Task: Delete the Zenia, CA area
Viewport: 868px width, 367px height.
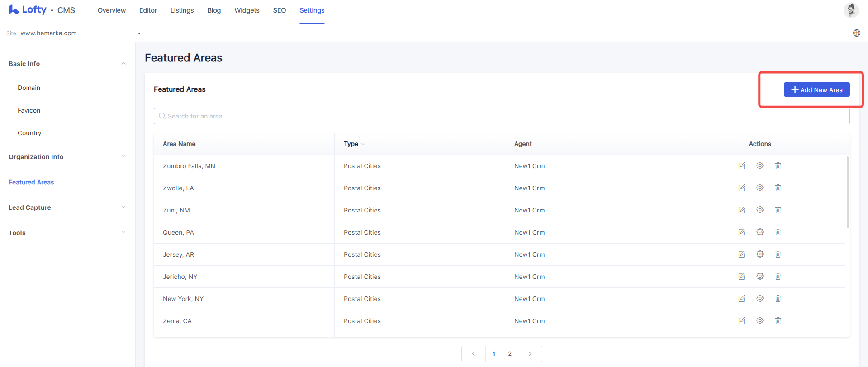Action: pos(778,320)
